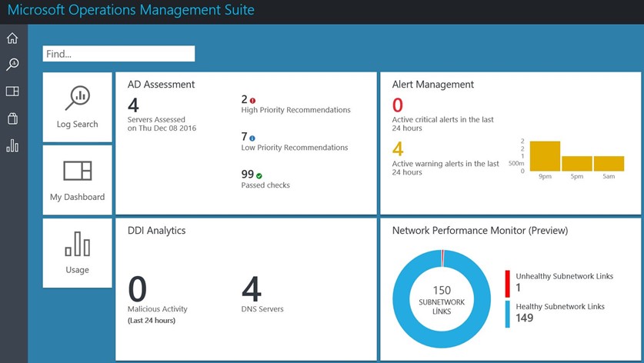Open the DDI Analytics tile title
Image resolution: width=644 pixels, height=363 pixels.
point(156,231)
